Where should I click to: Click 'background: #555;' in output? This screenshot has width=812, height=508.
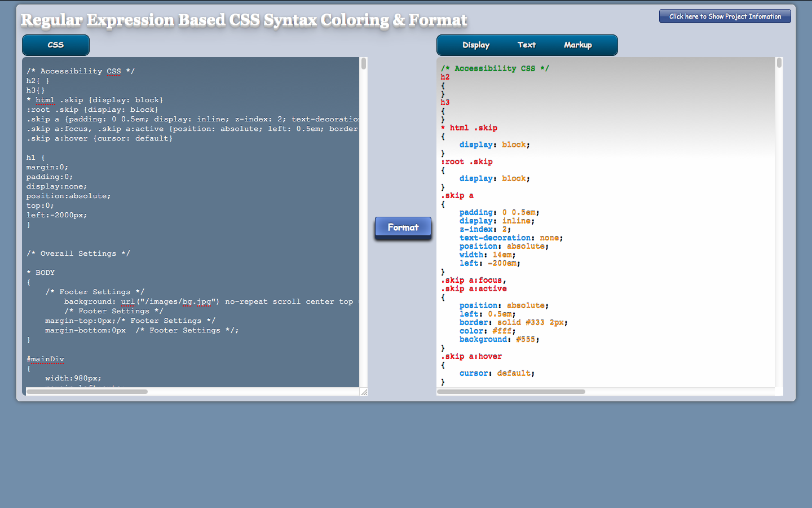tap(499, 339)
